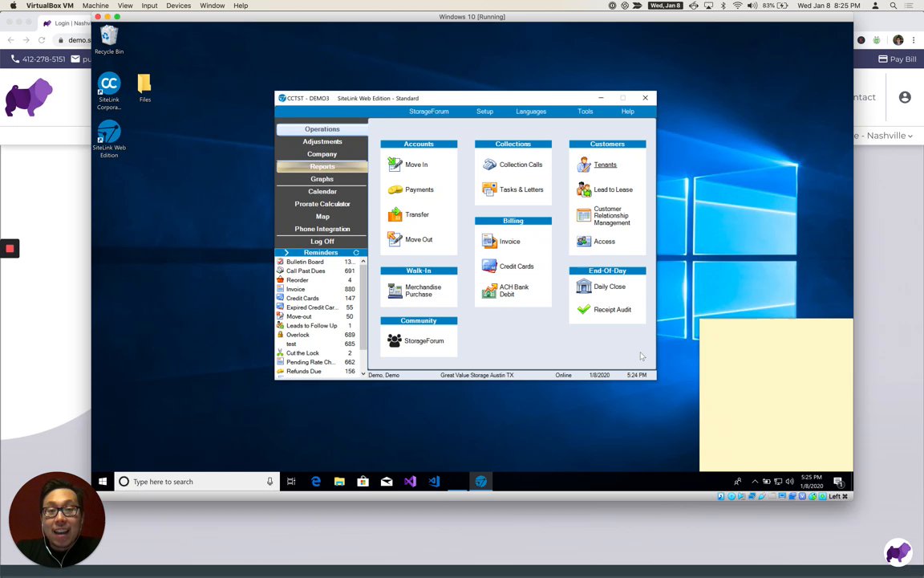Viewport: 924px width, 578px height.
Task: Open the Credit Cards icon under Billing
Action: coord(489,266)
